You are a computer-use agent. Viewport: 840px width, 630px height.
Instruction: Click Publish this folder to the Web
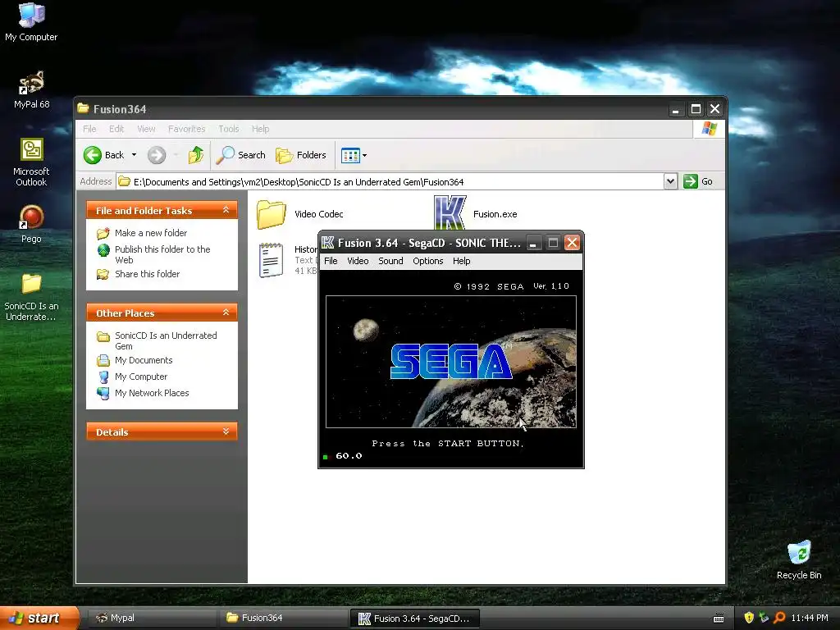(x=162, y=254)
